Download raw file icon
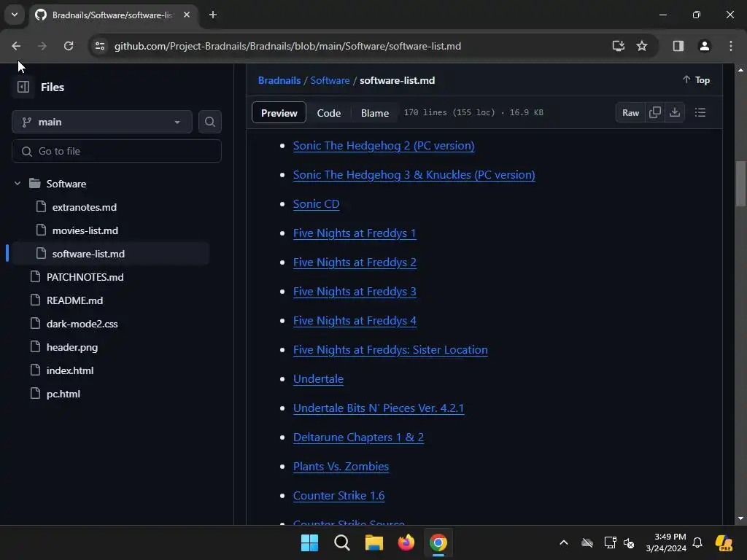Screen dimensions: 747x560 click(675, 112)
